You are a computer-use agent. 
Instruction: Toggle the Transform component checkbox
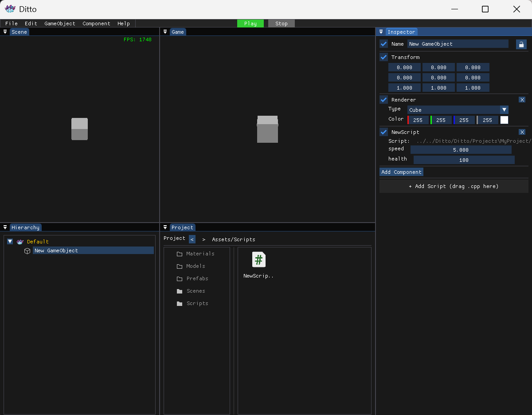384,57
